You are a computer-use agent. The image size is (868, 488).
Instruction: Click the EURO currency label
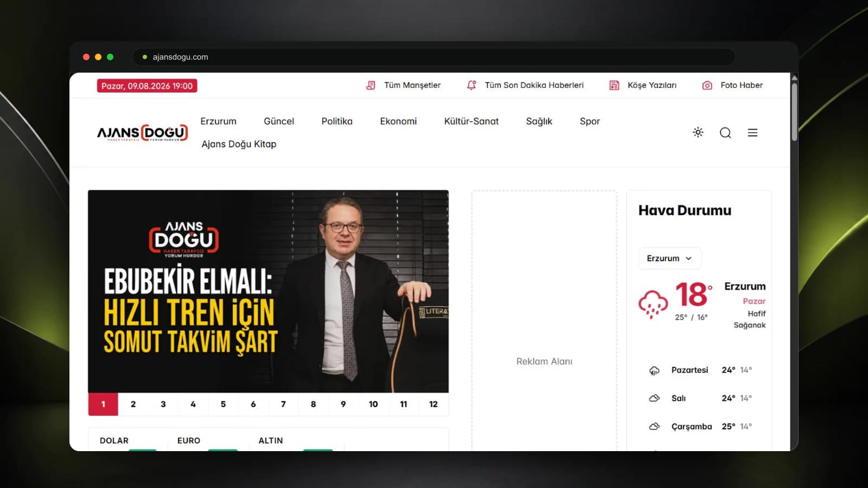click(189, 441)
